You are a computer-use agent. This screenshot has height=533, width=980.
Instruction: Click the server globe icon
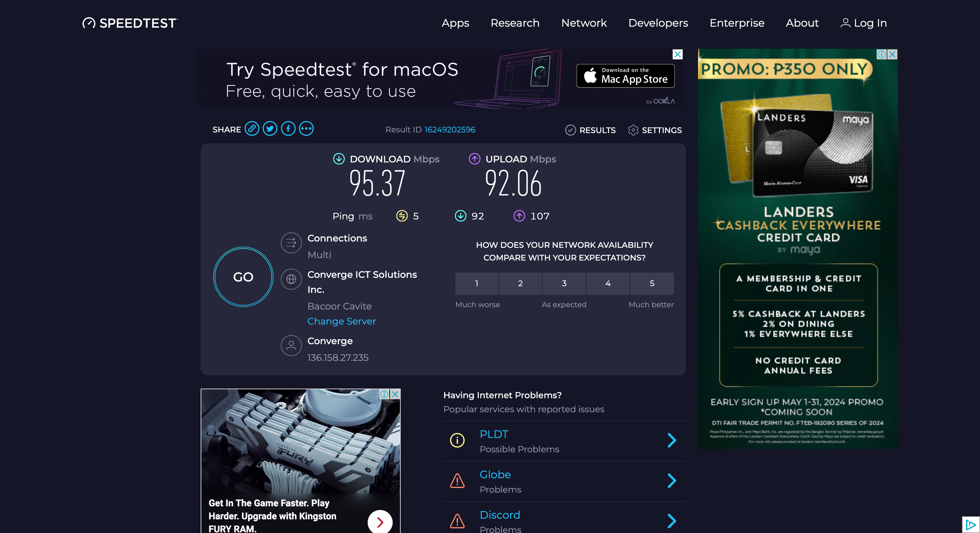pos(291,279)
